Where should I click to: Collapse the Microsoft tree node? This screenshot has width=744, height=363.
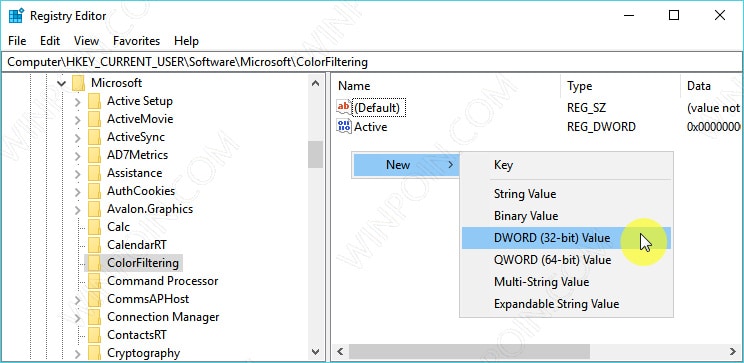(x=61, y=84)
